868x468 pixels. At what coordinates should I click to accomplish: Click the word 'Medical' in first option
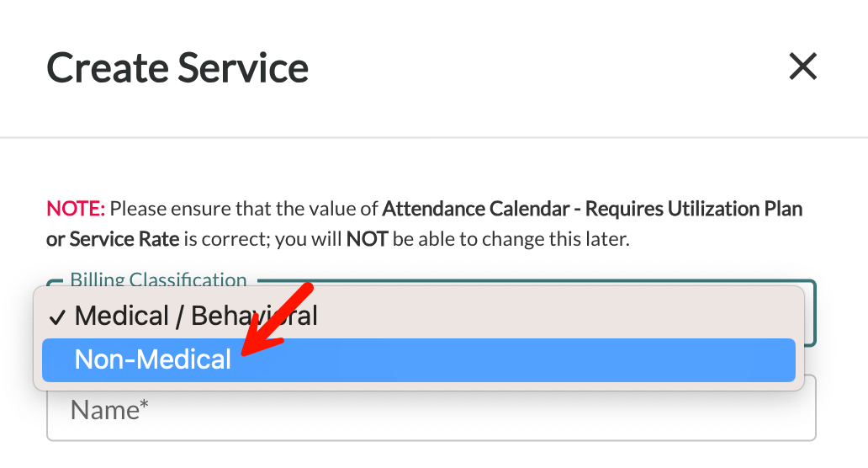coord(122,316)
